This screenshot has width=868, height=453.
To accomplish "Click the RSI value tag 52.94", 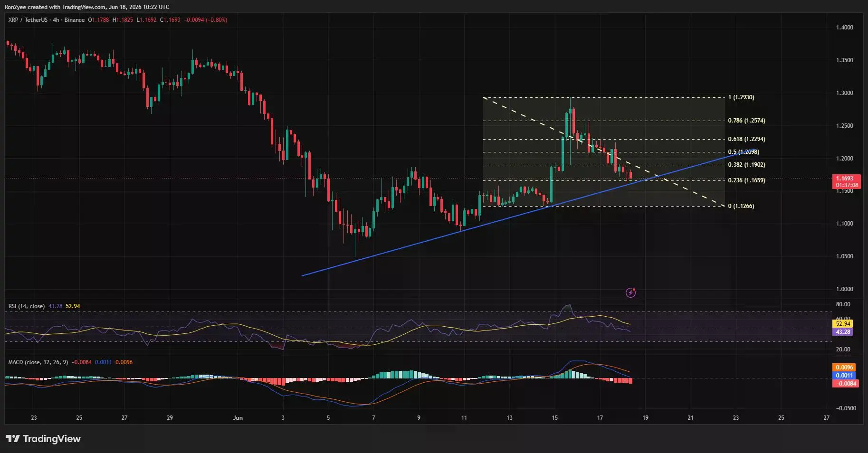I will (843, 324).
